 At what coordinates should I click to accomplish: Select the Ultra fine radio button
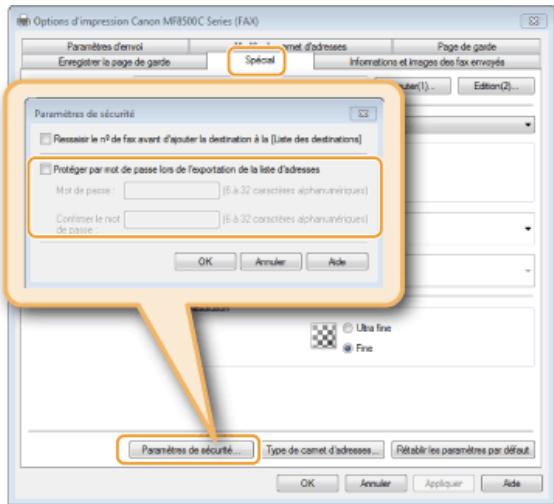[348, 328]
